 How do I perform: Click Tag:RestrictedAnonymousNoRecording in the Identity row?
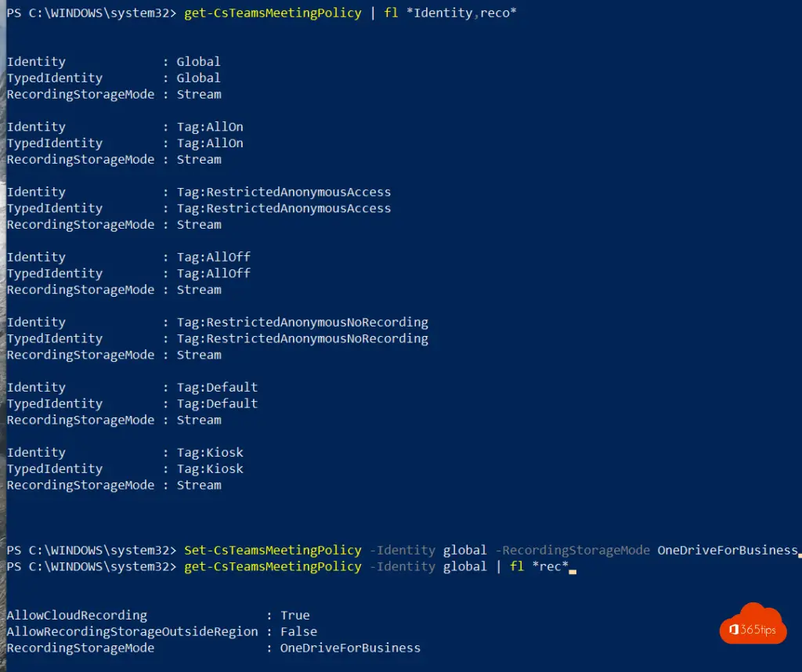[302, 322]
